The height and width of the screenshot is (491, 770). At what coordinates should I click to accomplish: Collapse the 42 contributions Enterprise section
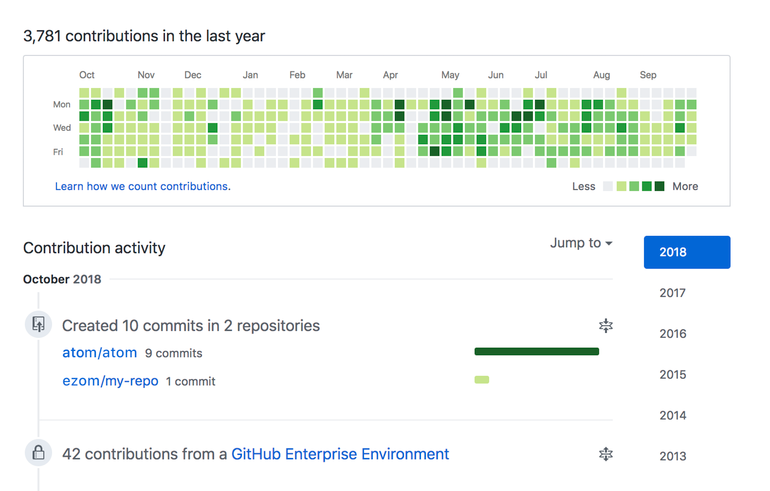pos(605,454)
